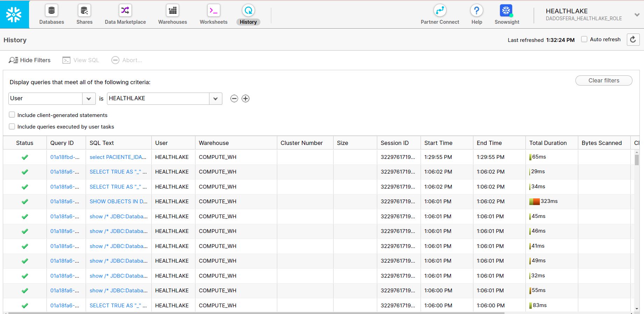Screen dimensions: 644x314
Task: Click the checkmark for SHOW OBJECTS query
Action: point(25,202)
